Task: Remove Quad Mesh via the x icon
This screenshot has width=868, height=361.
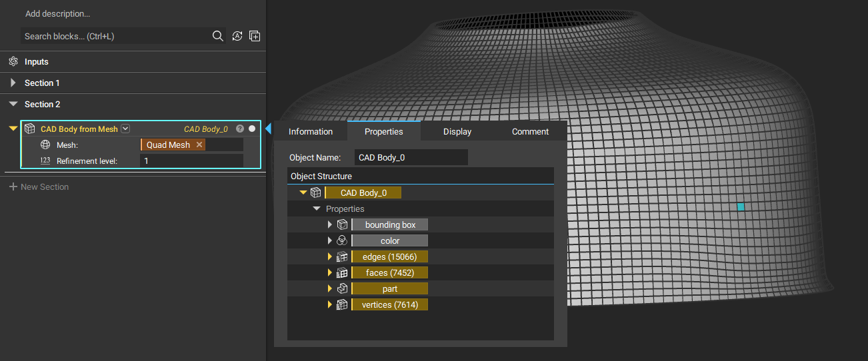Action: pyautogui.click(x=199, y=145)
